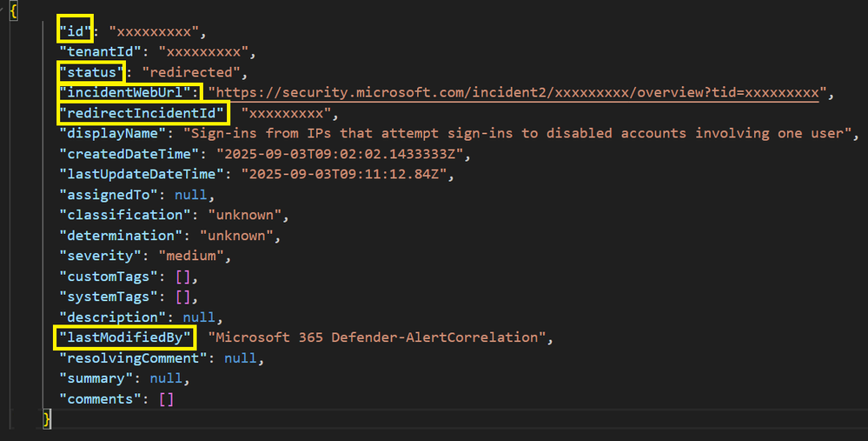Click the empty comments array brackets
868x441 pixels.
pyautogui.click(x=166, y=399)
